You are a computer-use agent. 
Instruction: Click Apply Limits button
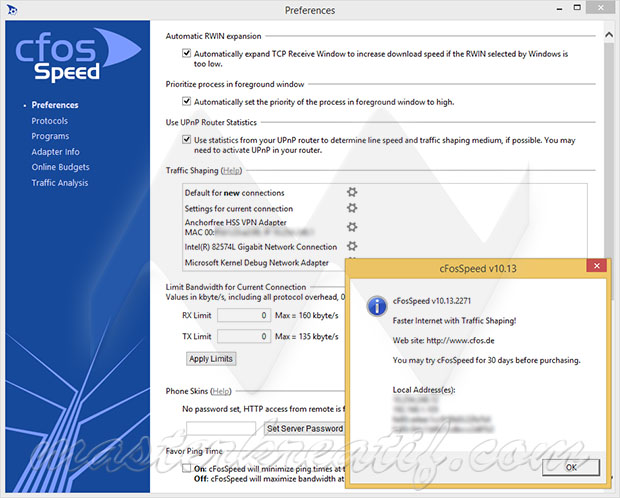pyautogui.click(x=211, y=359)
